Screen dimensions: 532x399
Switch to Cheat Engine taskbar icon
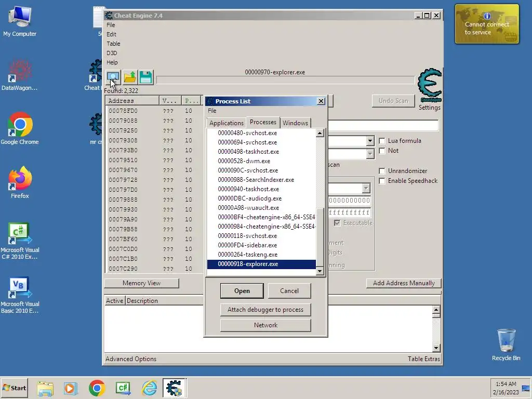[x=175, y=388]
